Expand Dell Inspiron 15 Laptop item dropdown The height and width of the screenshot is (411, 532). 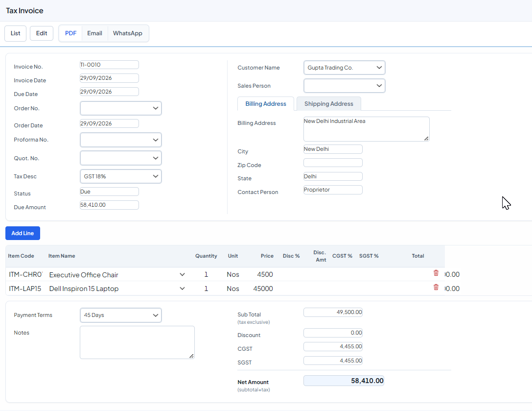182,289
